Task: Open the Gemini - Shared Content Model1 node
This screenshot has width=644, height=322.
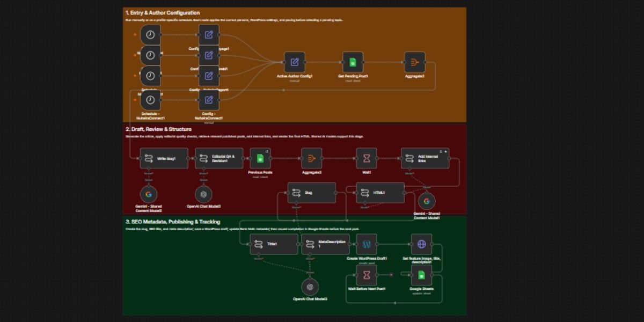Action: 427,201
